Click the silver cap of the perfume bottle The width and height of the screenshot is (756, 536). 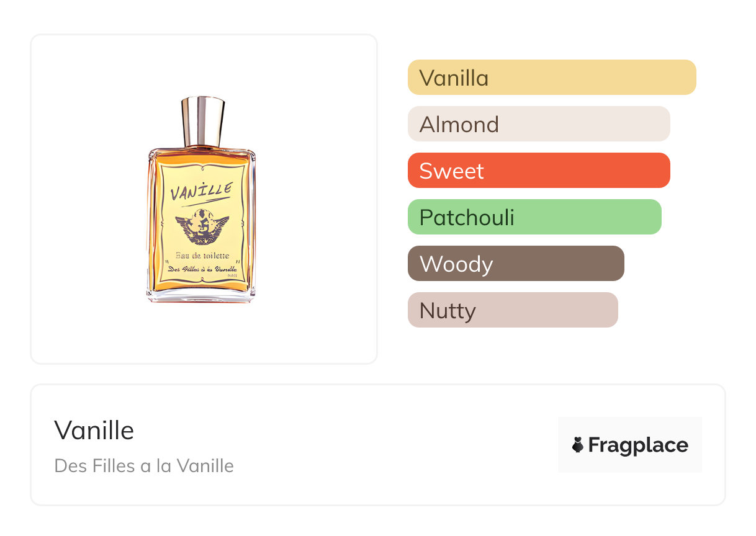point(202,121)
